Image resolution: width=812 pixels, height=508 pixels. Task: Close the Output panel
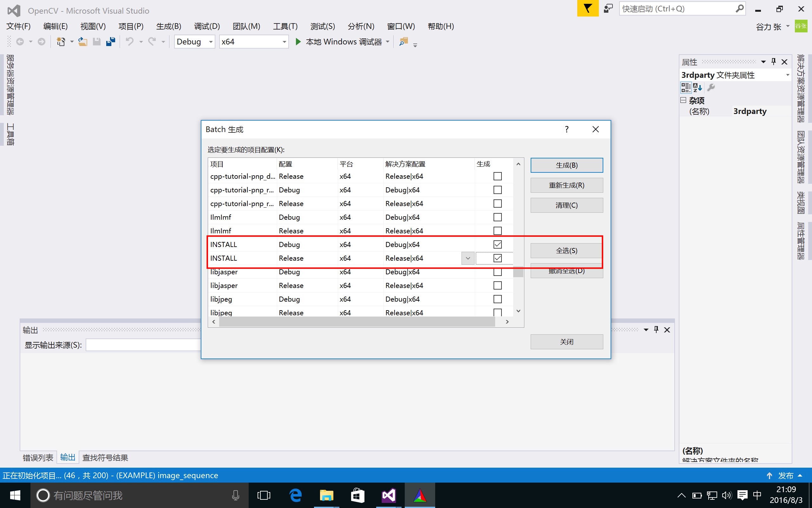[x=667, y=330]
